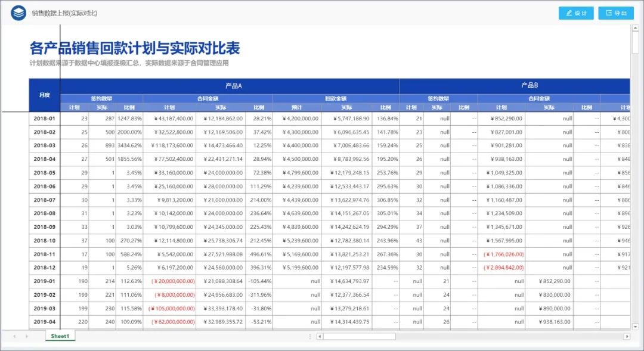Click horizontal scrollbar left arrow

click(320, 337)
